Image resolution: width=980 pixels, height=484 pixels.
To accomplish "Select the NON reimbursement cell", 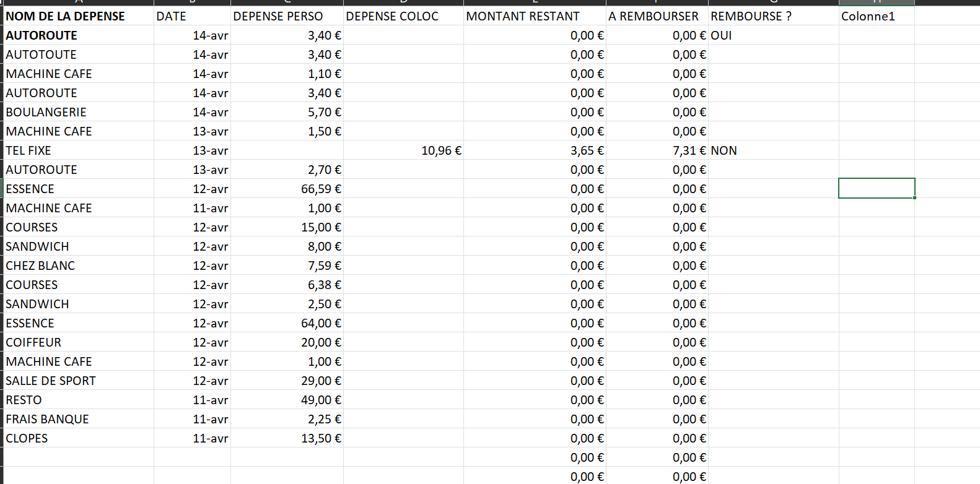I will (774, 150).
